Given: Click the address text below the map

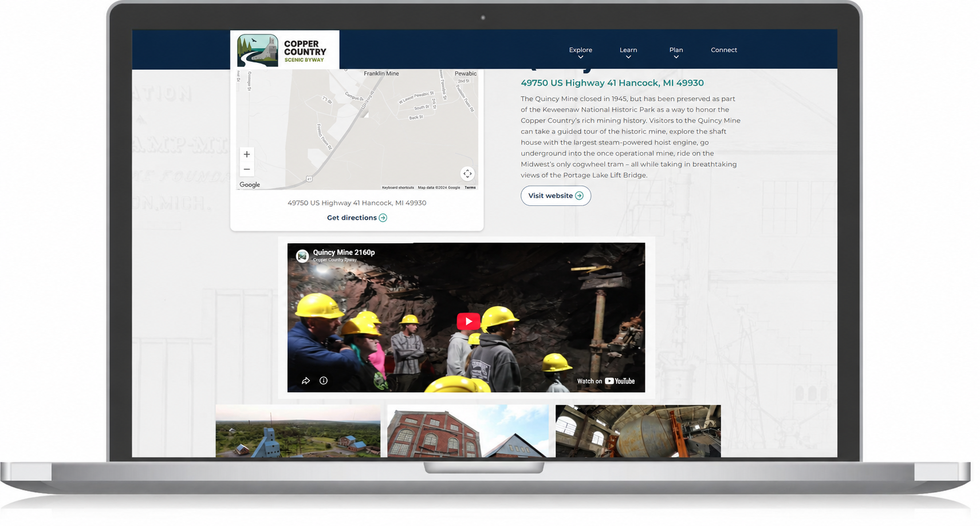Looking at the screenshot, I should 357,203.
